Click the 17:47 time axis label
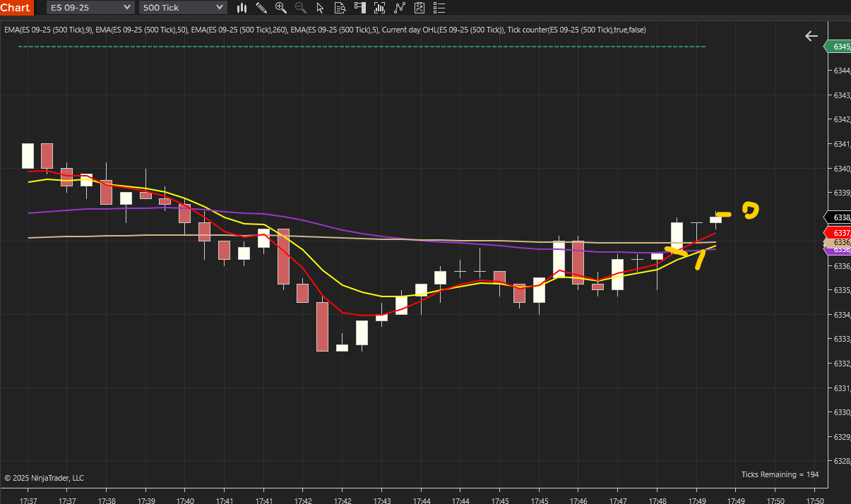 click(x=618, y=500)
